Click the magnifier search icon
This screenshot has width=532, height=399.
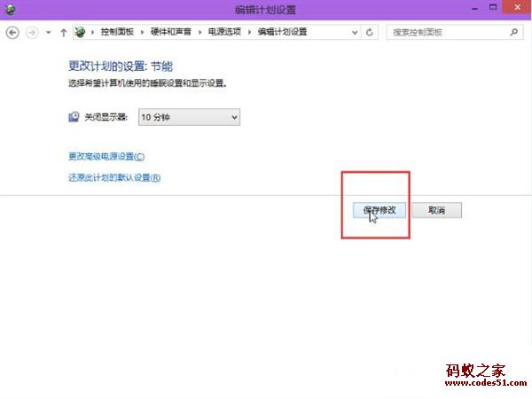coord(514,32)
